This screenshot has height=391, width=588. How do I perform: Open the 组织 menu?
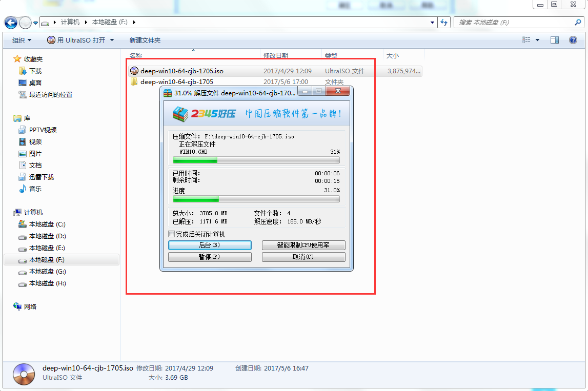[22, 40]
